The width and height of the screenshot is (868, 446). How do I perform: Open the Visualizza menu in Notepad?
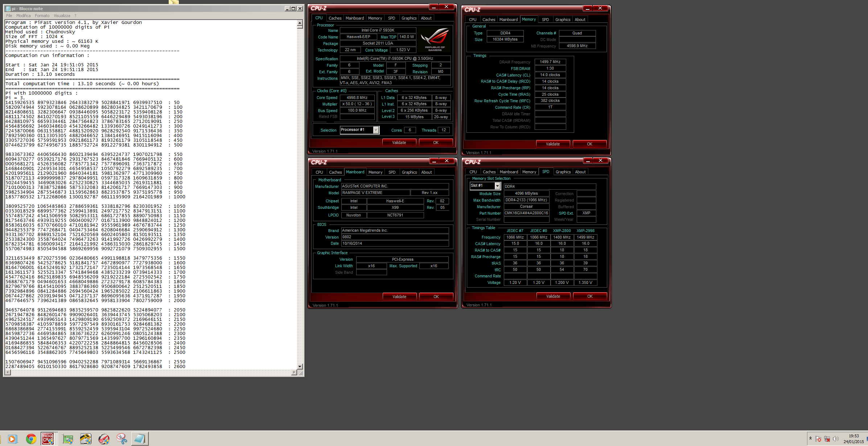pos(62,16)
